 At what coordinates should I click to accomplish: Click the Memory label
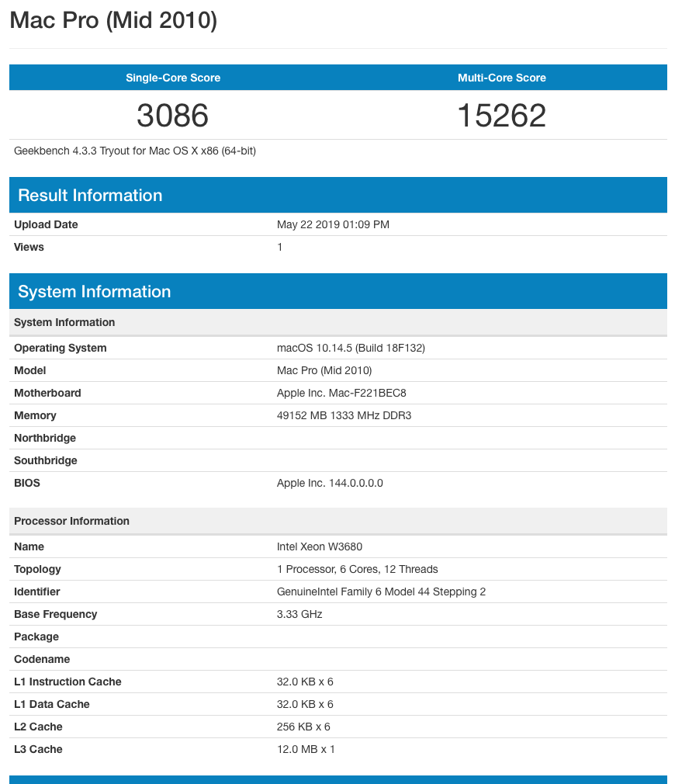click(x=35, y=415)
